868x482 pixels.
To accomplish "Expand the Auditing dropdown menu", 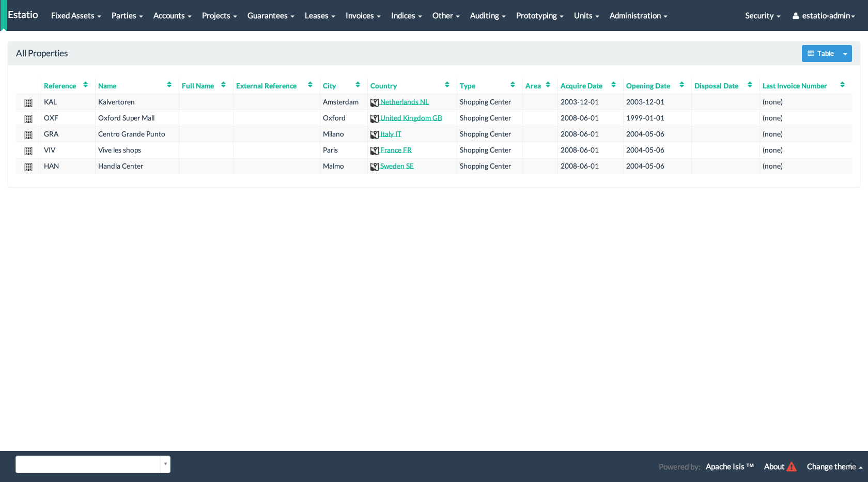I will point(488,16).
